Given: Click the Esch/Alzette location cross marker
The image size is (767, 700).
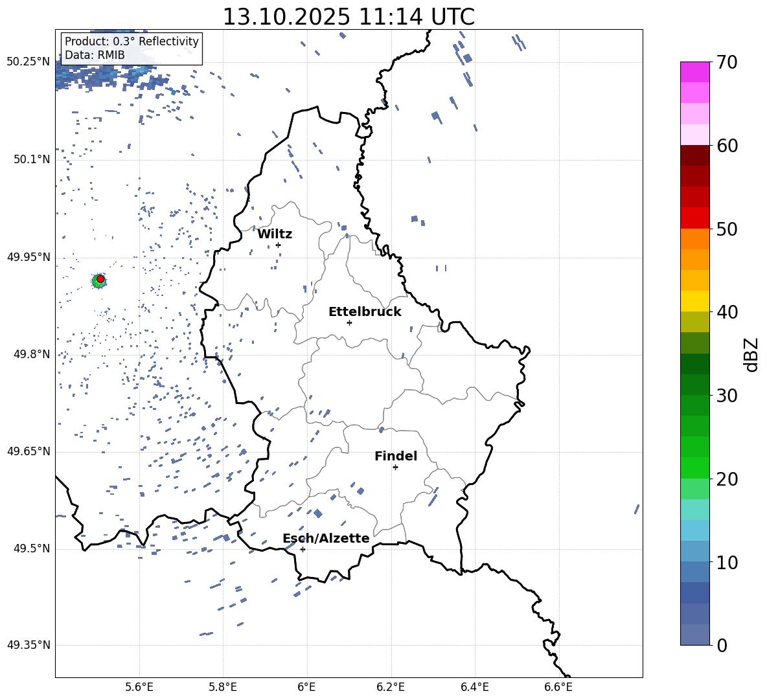Looking at the screenshot, I should pos(303,549).
